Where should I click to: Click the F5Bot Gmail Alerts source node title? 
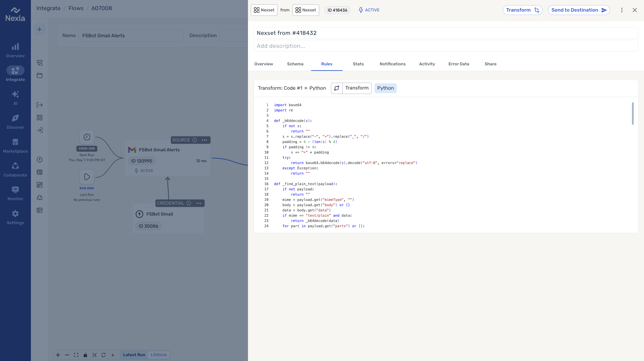coord(159,150)
